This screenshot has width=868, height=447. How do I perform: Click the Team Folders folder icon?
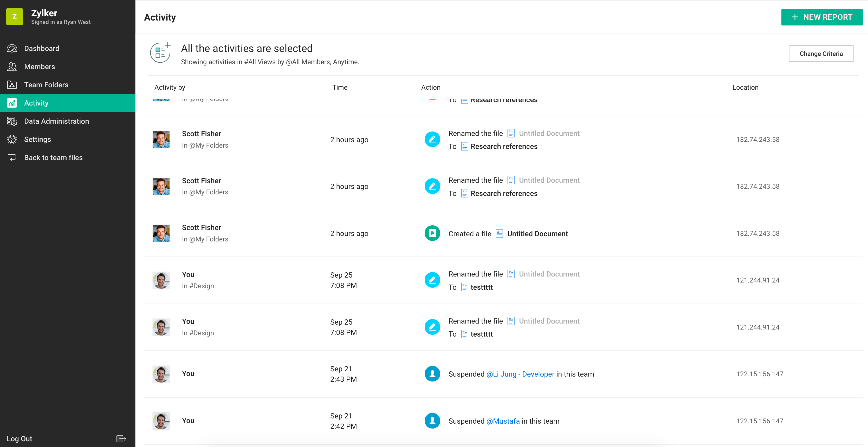(12, 84)
